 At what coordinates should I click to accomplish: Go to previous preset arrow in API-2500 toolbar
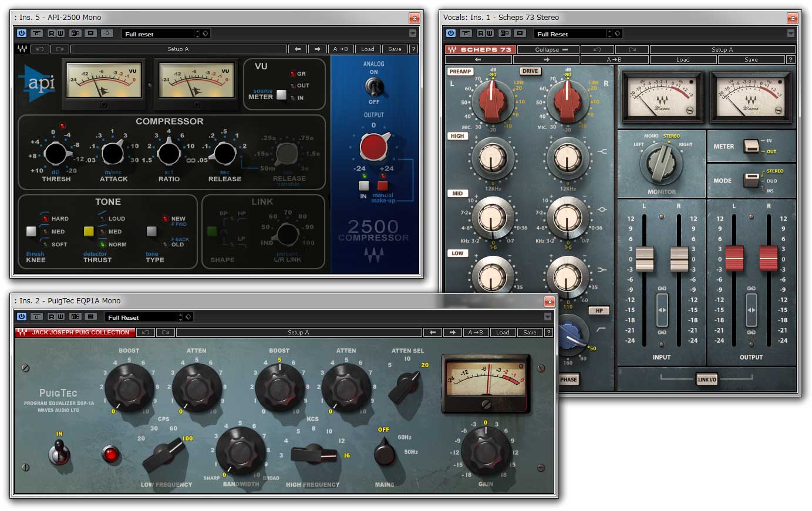coord(298,49)
